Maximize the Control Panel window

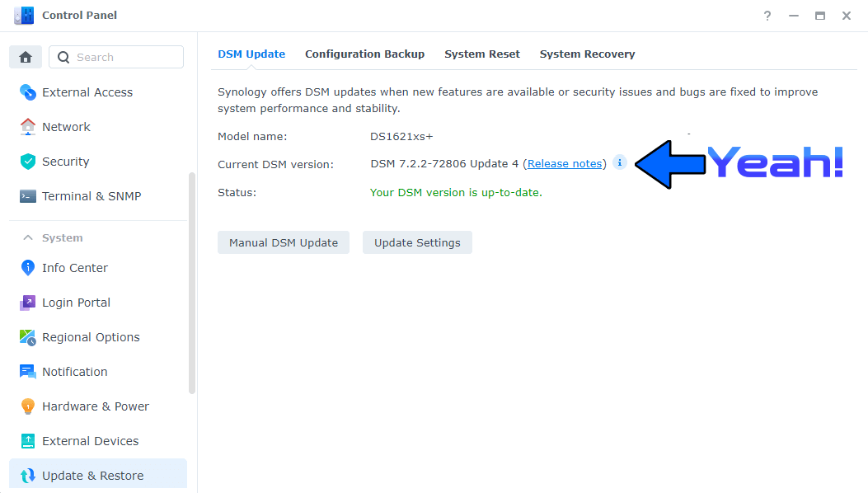click(x=820, y=16)
